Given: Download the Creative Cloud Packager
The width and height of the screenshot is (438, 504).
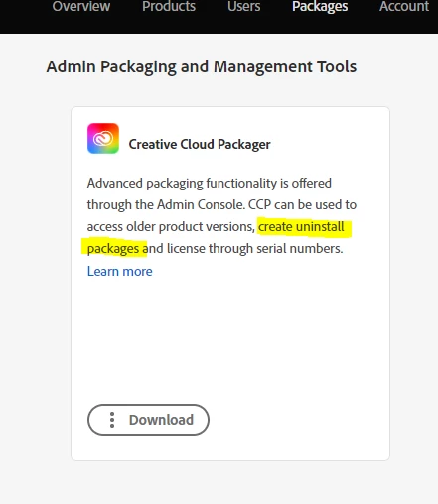Looking at the screenshot, I should (x=148, y=420).
